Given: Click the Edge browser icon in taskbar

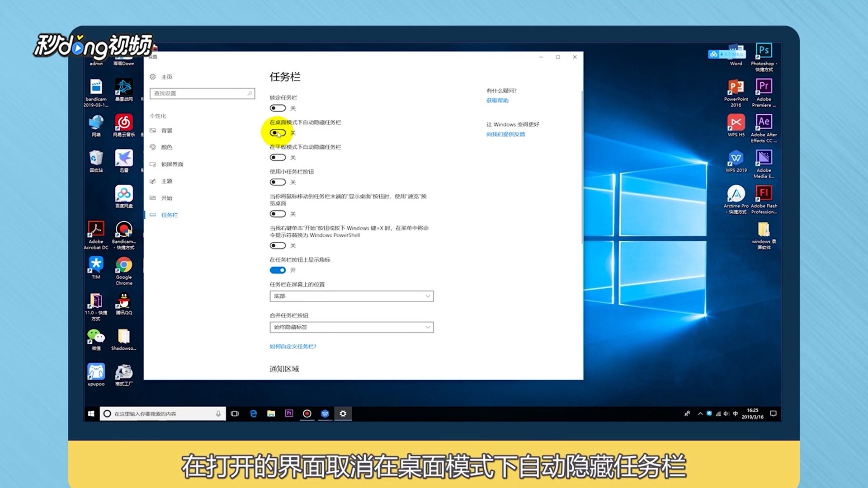Looking at the screenshot, I should click(253, 413).
